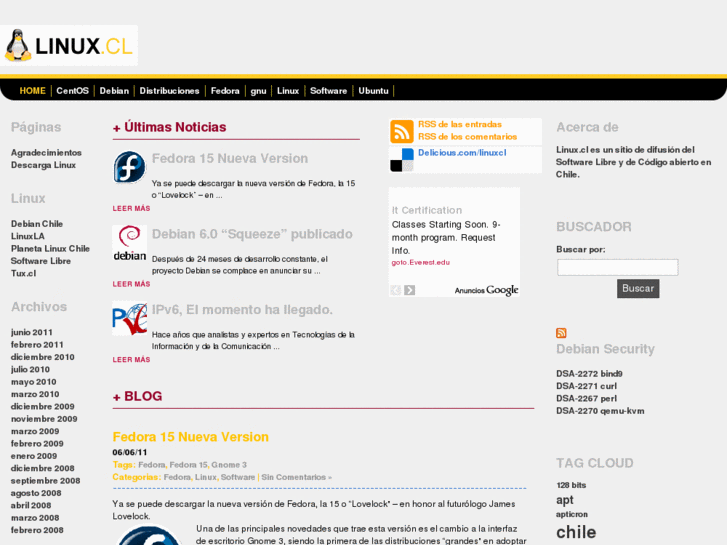Click the apticron tag

click(572, 514)
